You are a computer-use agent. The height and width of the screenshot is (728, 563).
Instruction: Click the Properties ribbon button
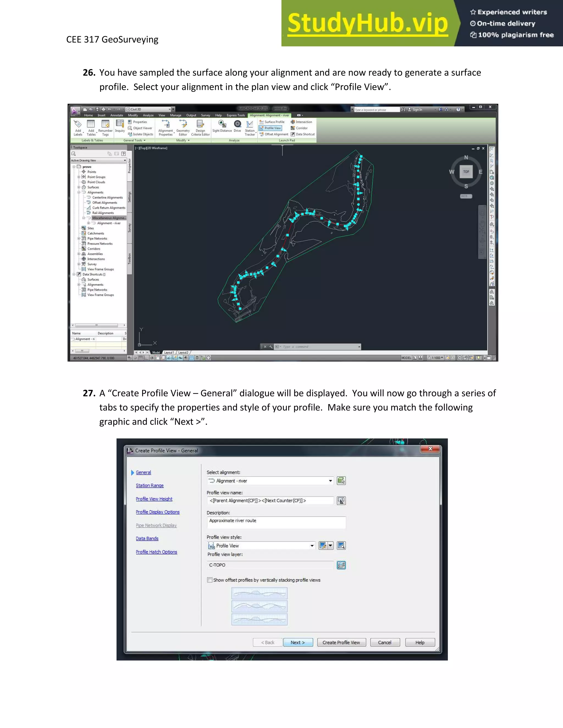click(137, 122)
